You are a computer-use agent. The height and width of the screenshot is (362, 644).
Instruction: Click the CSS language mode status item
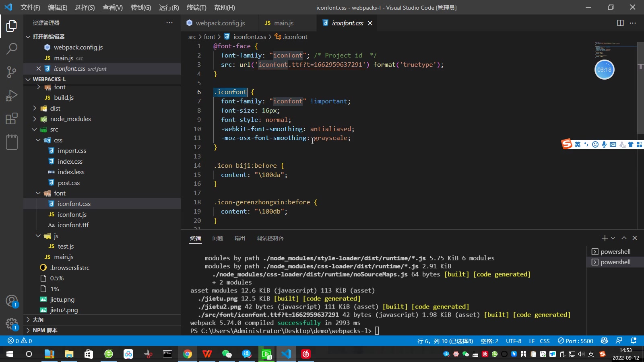[x=545, y=341]
